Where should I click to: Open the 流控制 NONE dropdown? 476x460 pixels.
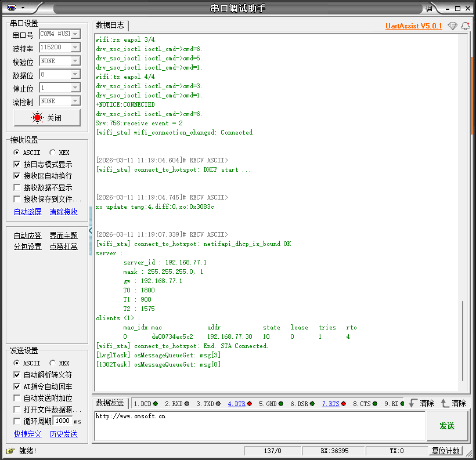click(75, 101)
